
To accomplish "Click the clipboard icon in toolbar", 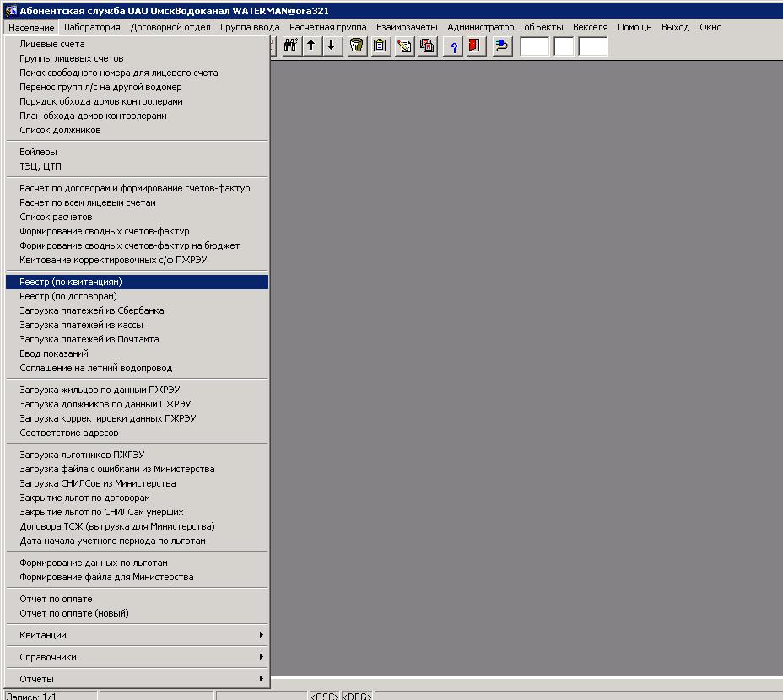I will pos(381,46).
